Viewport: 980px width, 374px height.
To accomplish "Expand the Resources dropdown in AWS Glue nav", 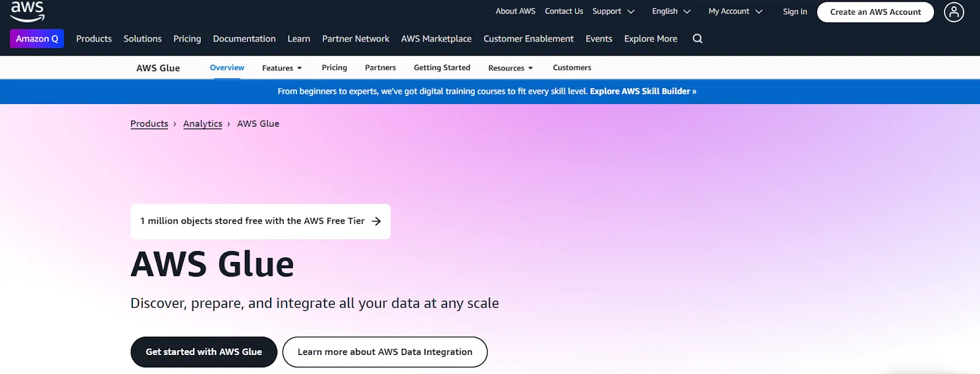I will 511,68.
